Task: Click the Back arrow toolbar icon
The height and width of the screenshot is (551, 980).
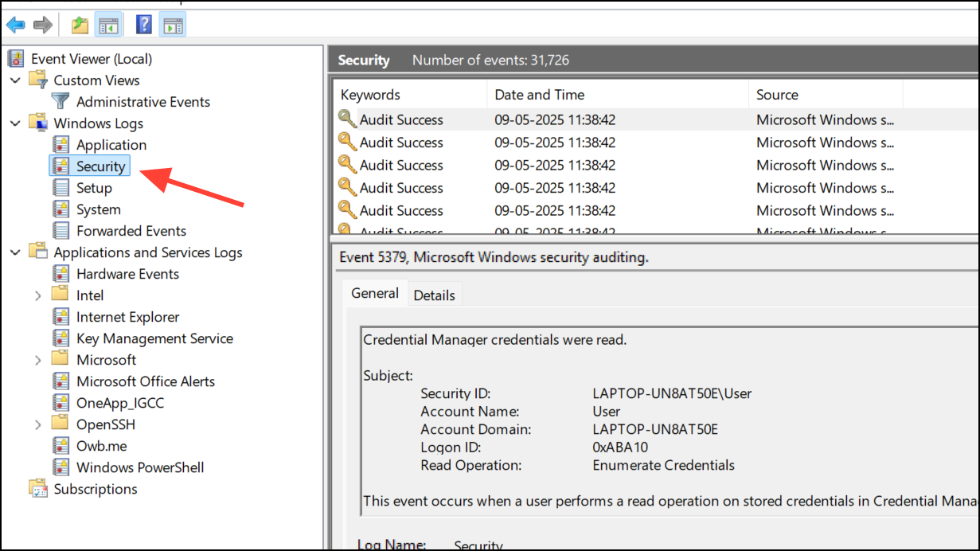Action: click(15, 25)
